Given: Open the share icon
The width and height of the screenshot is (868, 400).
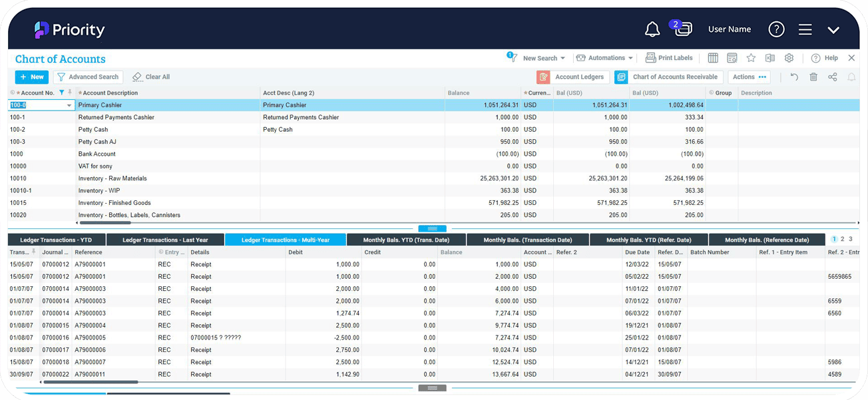Looking at the screenshot, I should (831, 77).
